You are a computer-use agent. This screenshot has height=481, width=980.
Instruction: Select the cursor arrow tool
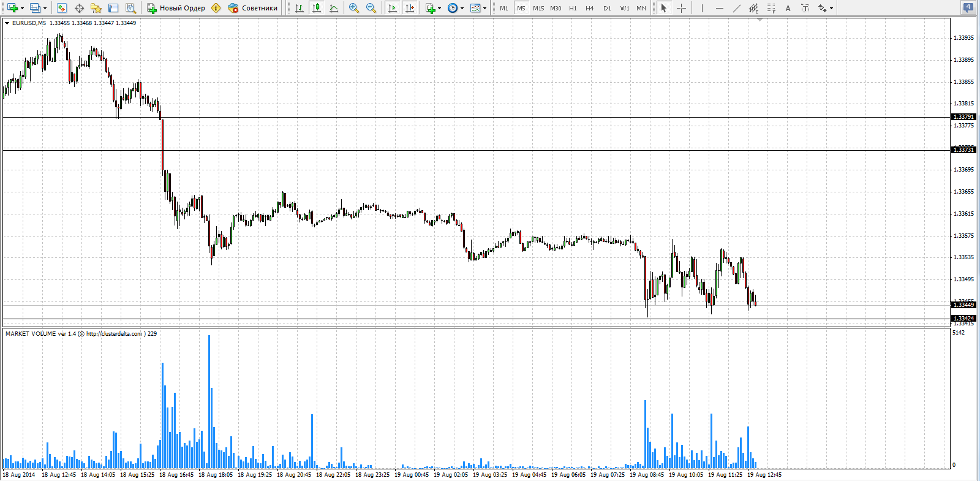[x=664, y=8]
